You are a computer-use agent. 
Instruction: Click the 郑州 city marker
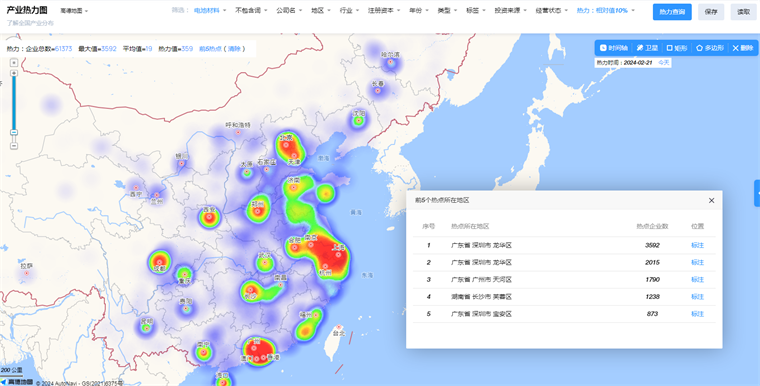[257, 211]
